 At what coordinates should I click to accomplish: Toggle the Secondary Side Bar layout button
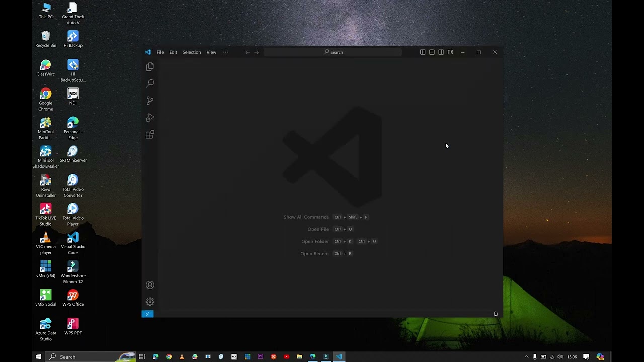coord(441,52)
